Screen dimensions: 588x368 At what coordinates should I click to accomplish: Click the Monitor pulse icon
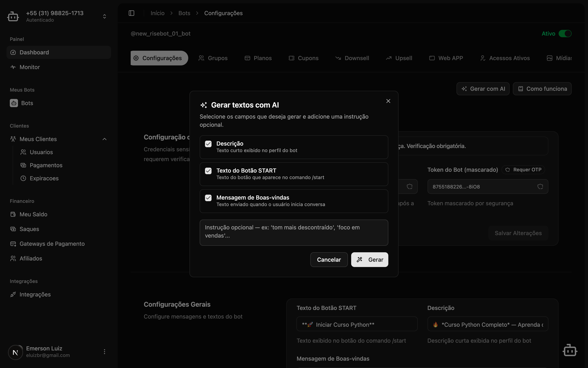click(13, 67)
